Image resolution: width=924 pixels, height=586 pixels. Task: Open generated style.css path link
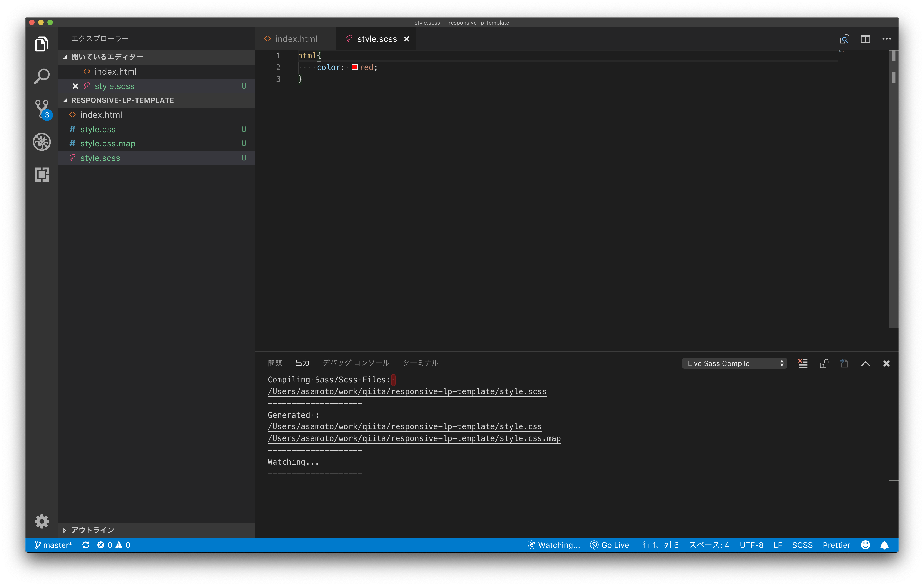pos(405,426)
